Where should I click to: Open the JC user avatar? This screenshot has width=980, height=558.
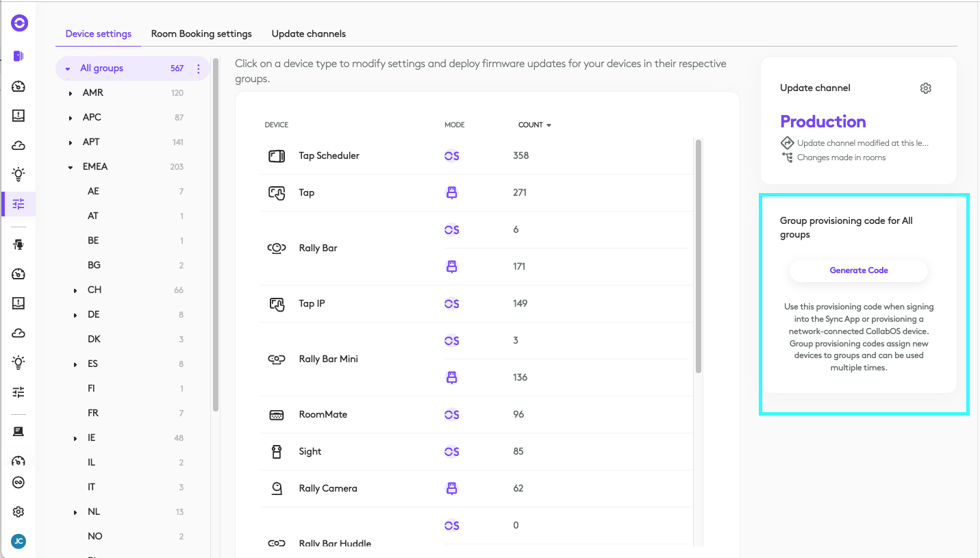[x=18, y=542]
